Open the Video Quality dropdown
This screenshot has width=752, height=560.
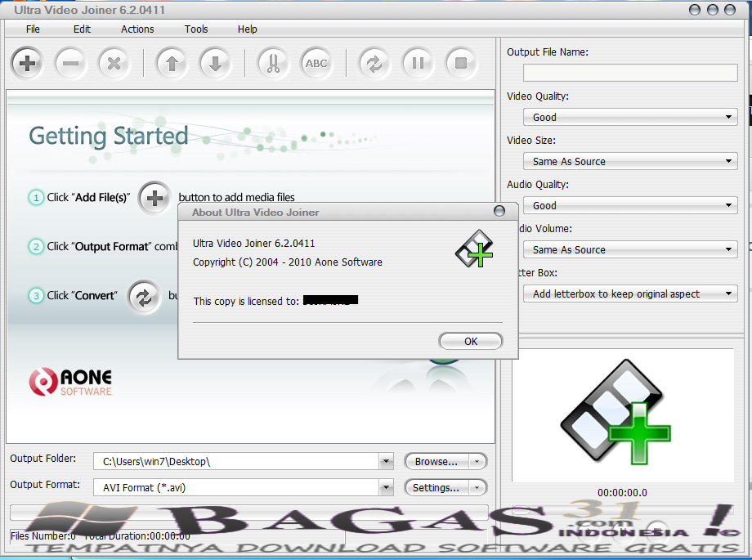pos(630,117)
